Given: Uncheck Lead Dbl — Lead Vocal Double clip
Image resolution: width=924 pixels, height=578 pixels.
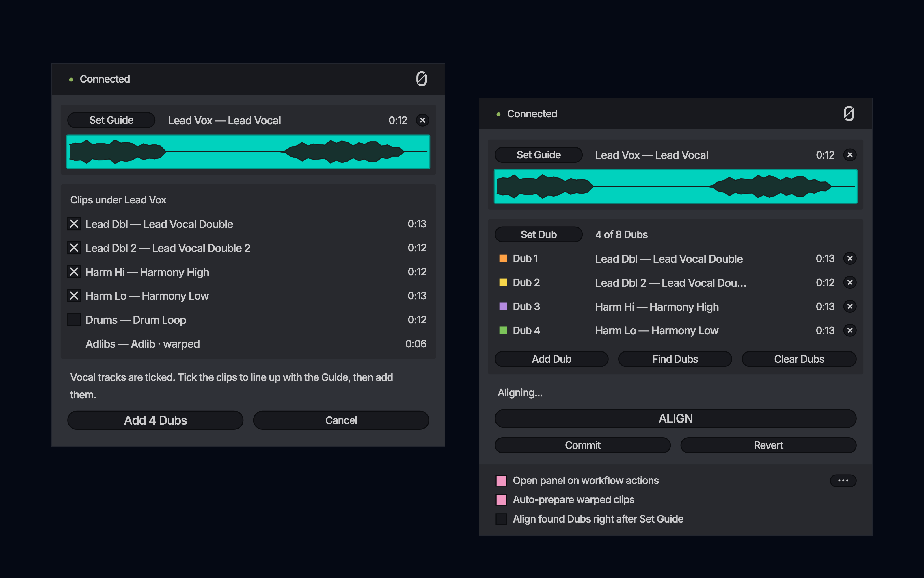Looking at the screenshot, I should [74, 224].
